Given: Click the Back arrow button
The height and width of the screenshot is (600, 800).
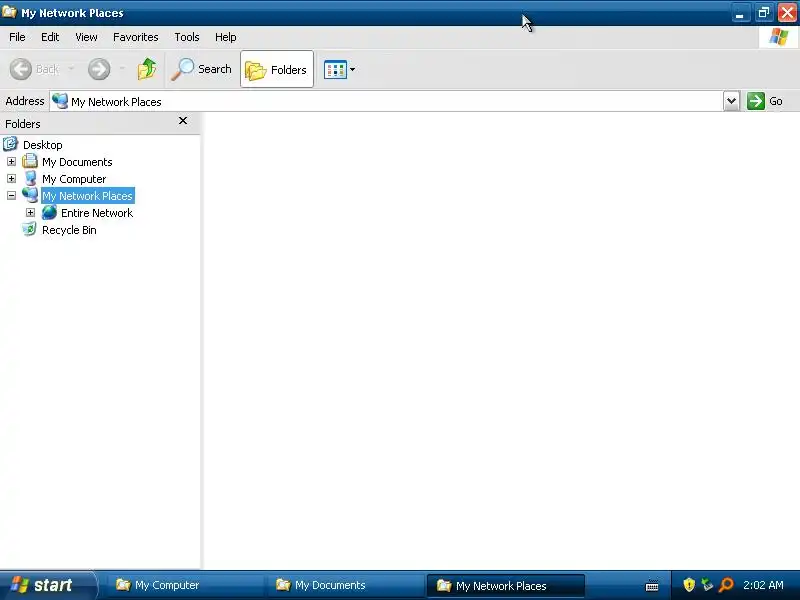Looking at the screenshot, I should coord(34,69).
